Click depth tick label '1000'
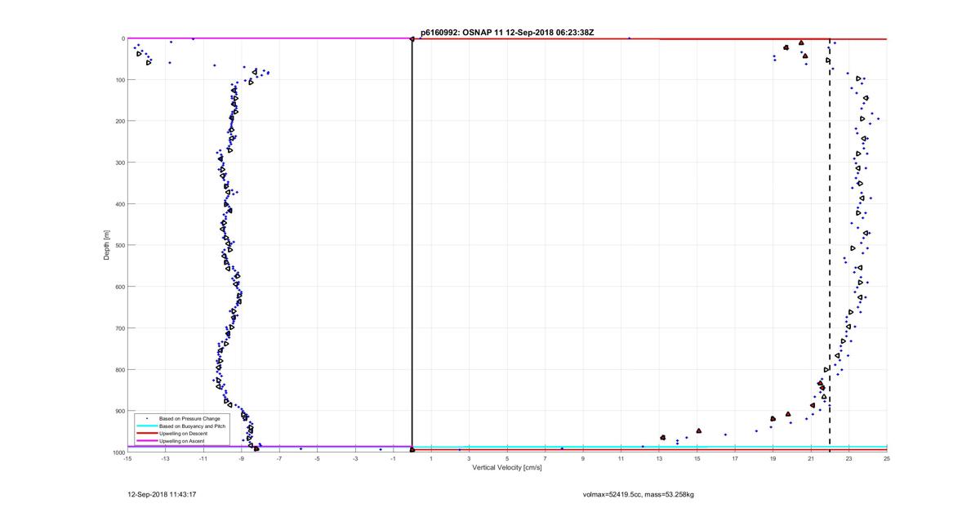 pyautogui.click(x=119, y=452)
